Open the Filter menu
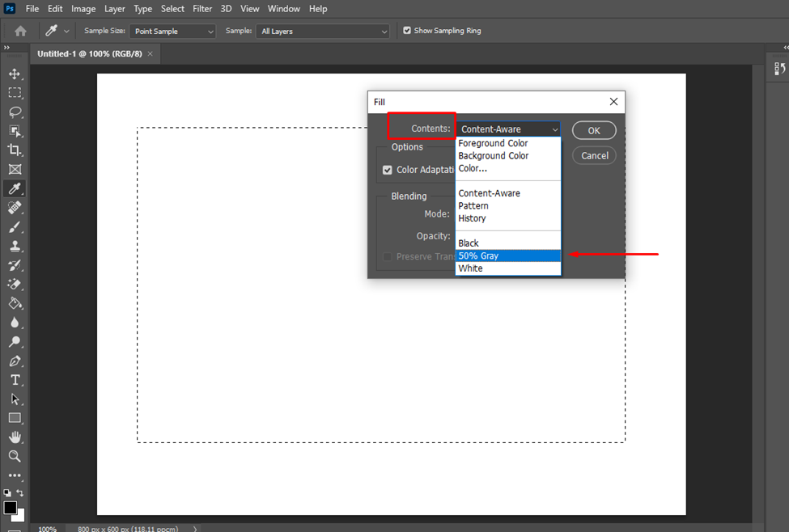Viewport: 789px width, 532px height. pyautogui.click(x=202, y=9)
